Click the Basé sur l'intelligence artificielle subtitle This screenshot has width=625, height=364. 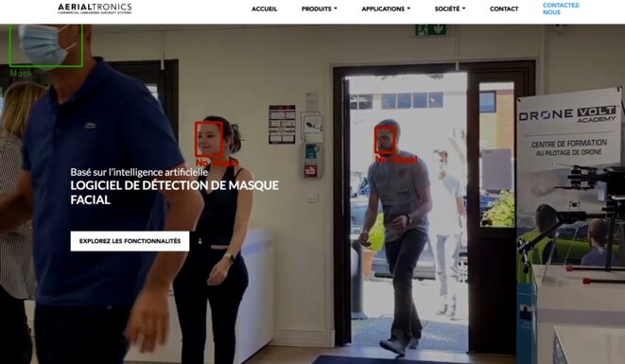139,172
